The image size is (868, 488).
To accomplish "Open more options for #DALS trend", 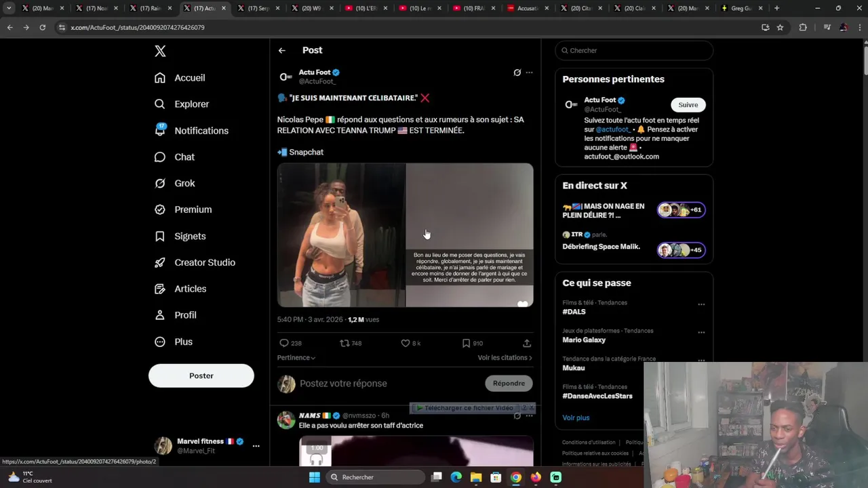I will [701, 304].
